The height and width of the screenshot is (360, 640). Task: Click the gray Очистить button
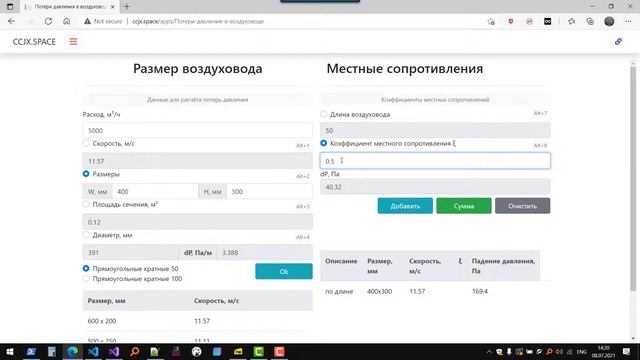522,206
